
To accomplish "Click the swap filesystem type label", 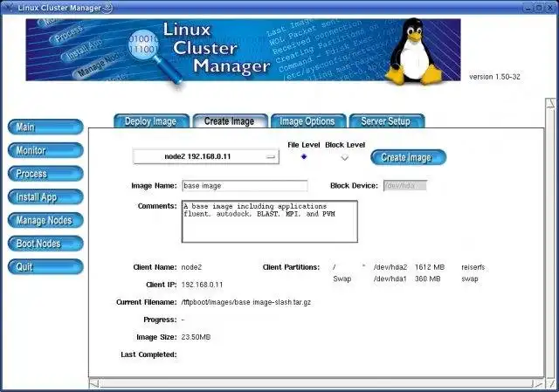I will [x=470, y=279].
